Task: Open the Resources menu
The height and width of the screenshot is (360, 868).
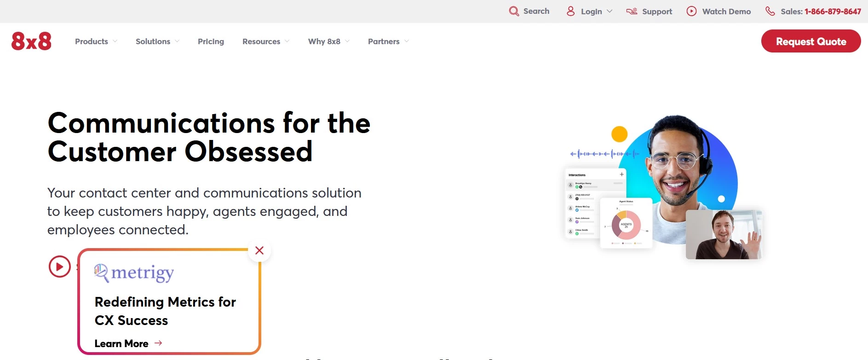Action: point(261,41)
